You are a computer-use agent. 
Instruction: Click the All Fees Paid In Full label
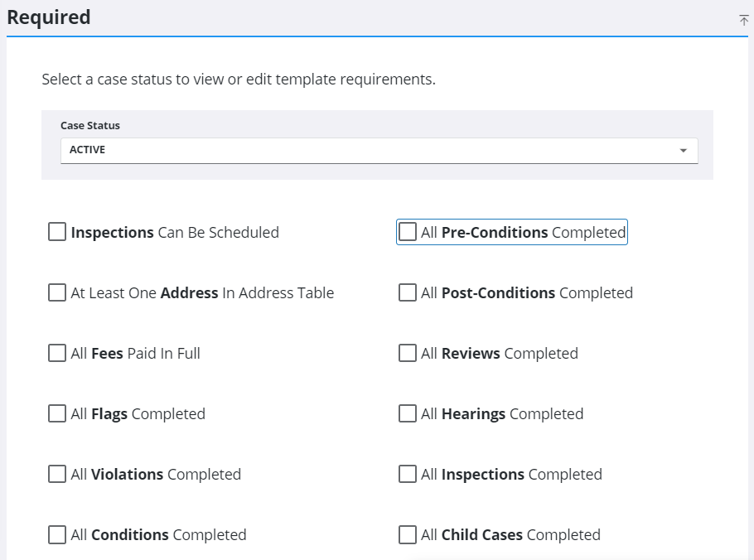[136, 354]
